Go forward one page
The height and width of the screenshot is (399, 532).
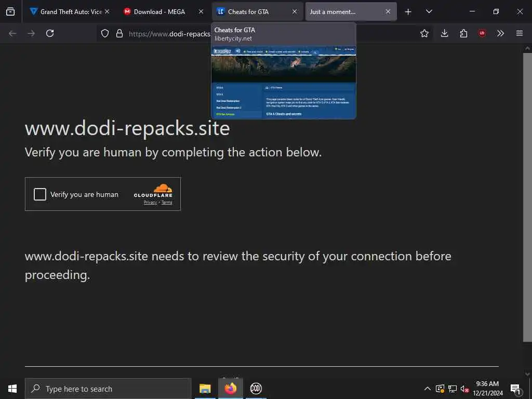pyautogui.click(x=31, y=33)
